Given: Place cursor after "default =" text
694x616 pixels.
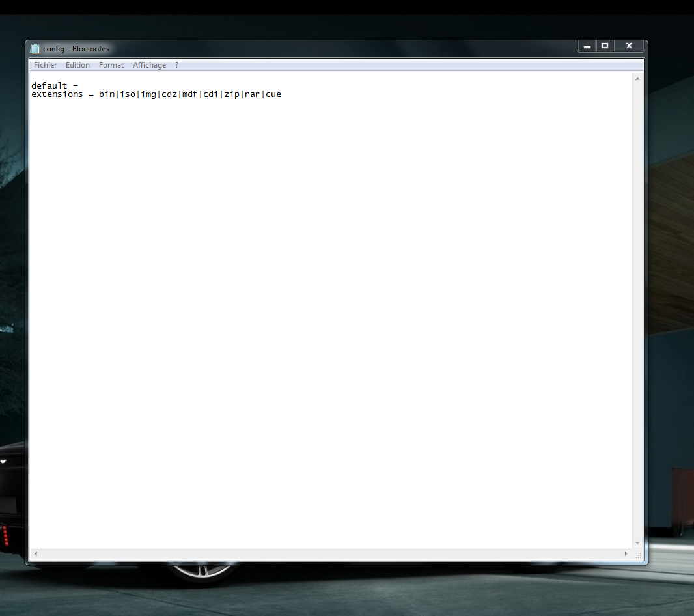Looking at the screenshot, I should (79, 85).
